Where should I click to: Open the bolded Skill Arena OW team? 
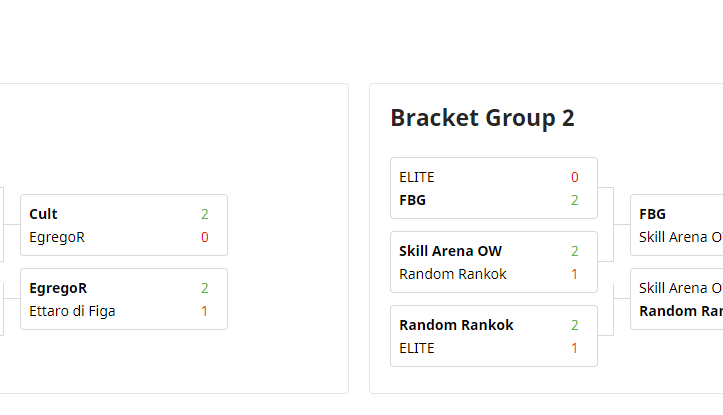click(450, 251)
